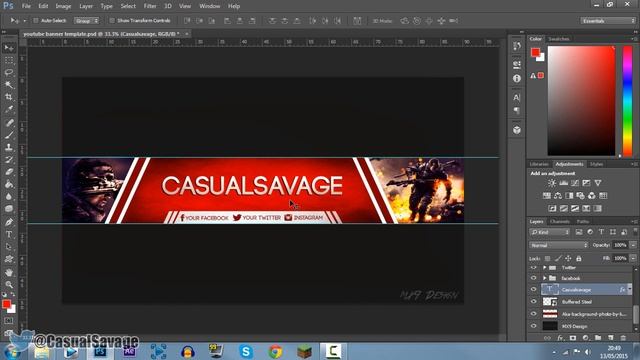Open the Filter menu
640x360 pixels.
pos(150,6)
